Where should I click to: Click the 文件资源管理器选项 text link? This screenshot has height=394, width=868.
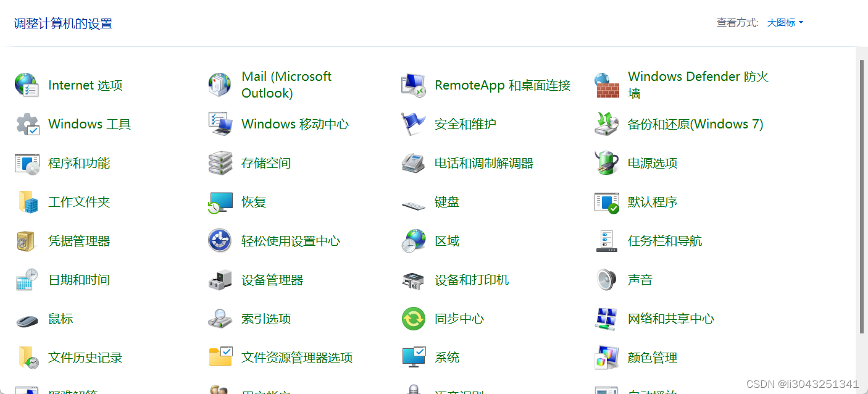point(297,358)
